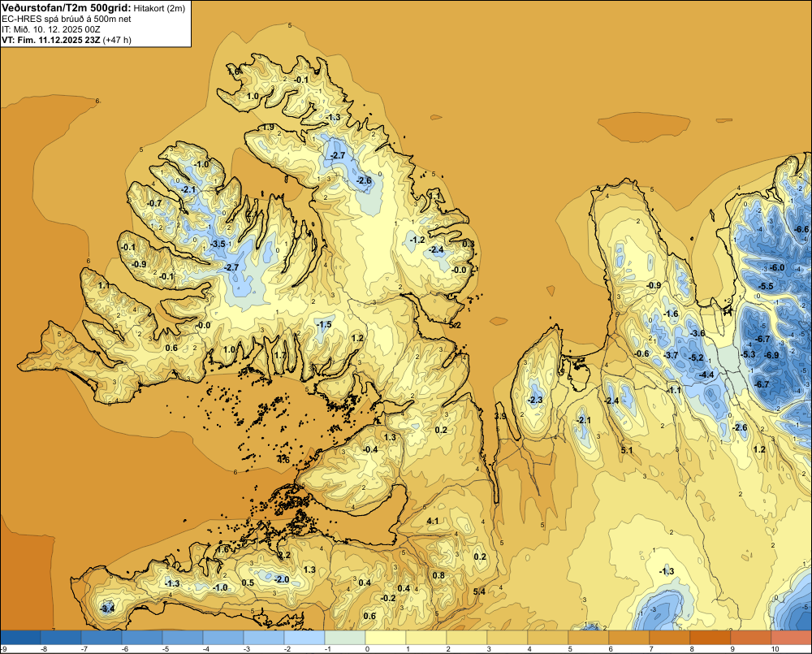
Task: Click the '5.1' temperature value
Action: 627,450
